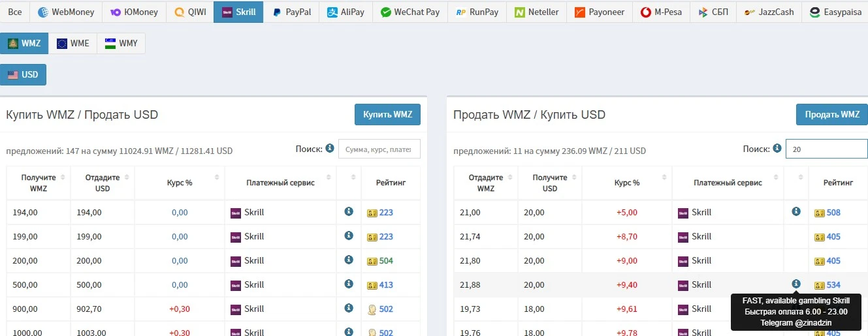Click the info icon beside left Поиск
Viewport: 868px width, 336px height.
[330, 148]
